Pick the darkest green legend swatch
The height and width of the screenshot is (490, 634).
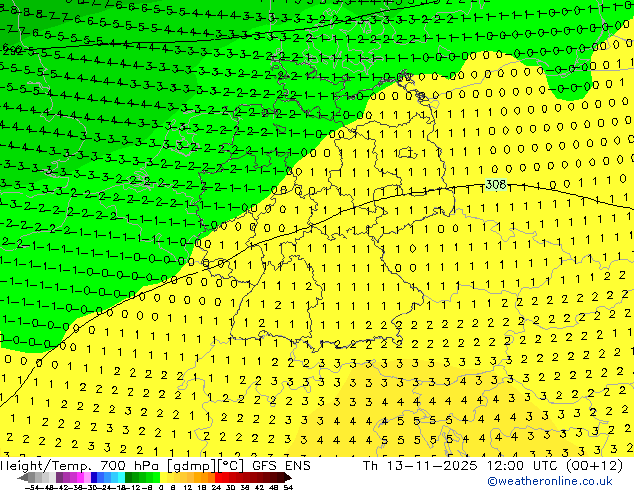128,477
